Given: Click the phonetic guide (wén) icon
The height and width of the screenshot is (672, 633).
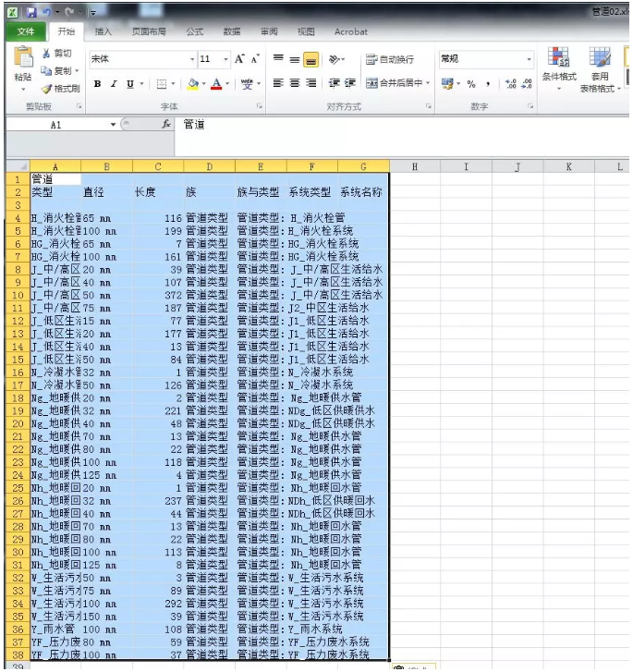Looking at the screenshot, I should coord(247,84).
